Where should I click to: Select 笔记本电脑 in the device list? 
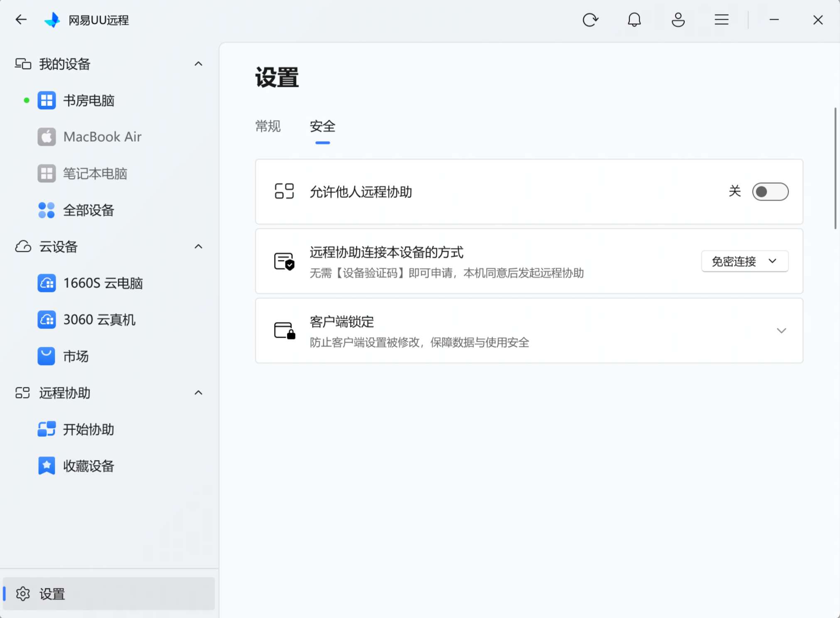pos(109,174)
